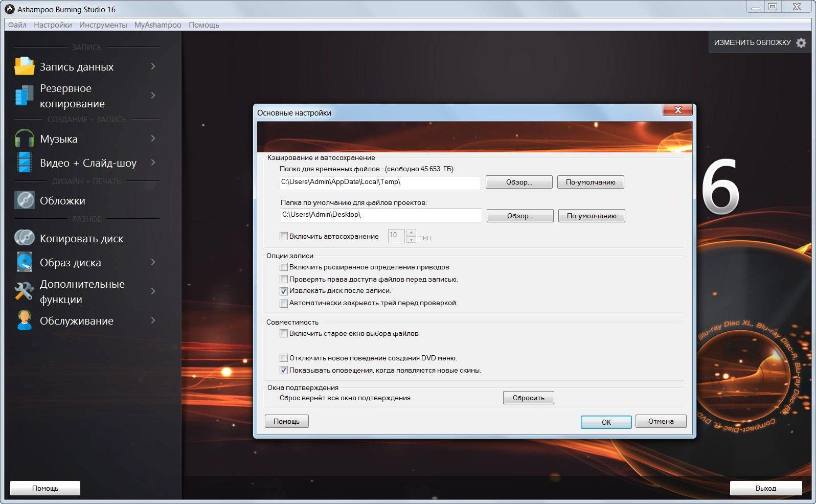Click the Видео + Слайд-шоу film icon
Viewport: 816px width, 504px height.
[x=24, y=163]
